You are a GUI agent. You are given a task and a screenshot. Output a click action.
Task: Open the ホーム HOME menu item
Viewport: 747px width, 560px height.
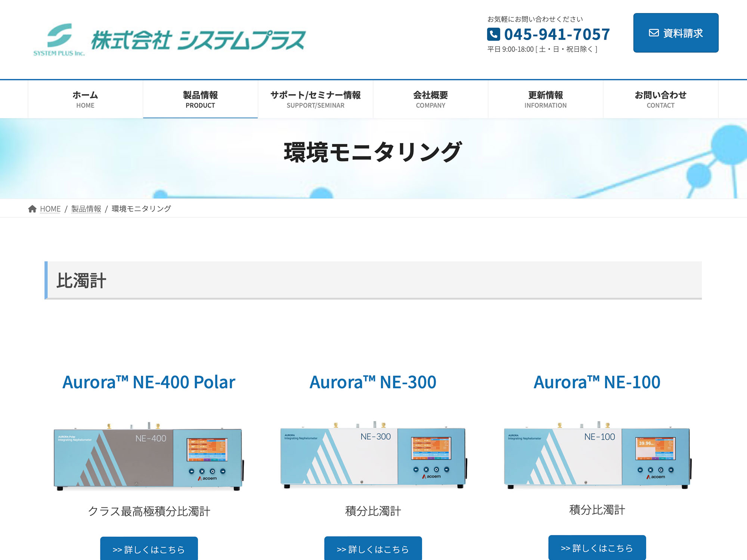click(x=85, y=99)
